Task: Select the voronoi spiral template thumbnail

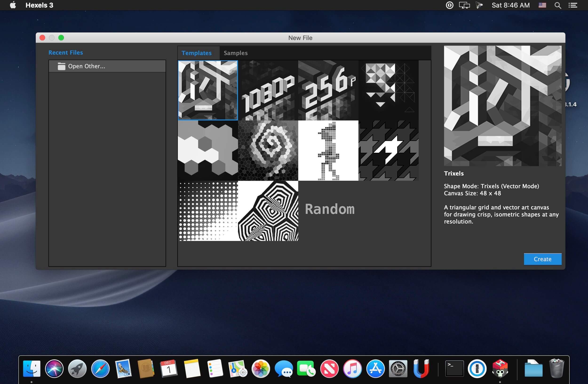Action: click(268, 151)
